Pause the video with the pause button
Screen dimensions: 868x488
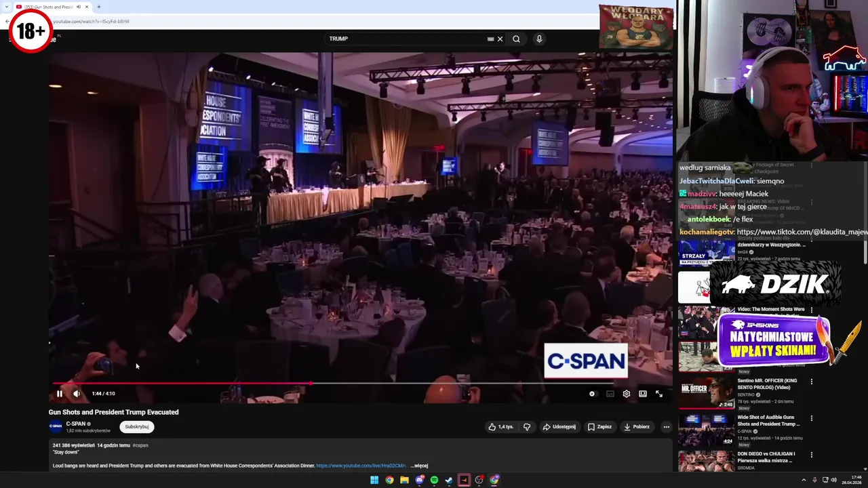click(x=59, y=394)
